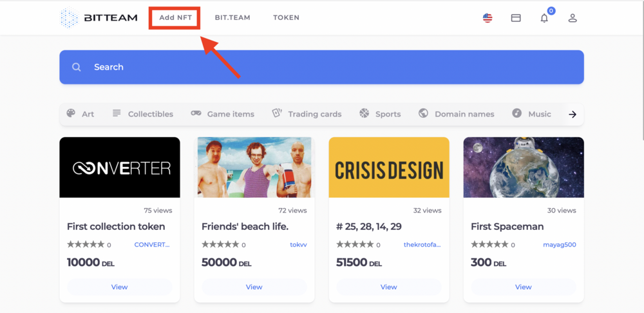Select the Trading cards category

[315, 114]
